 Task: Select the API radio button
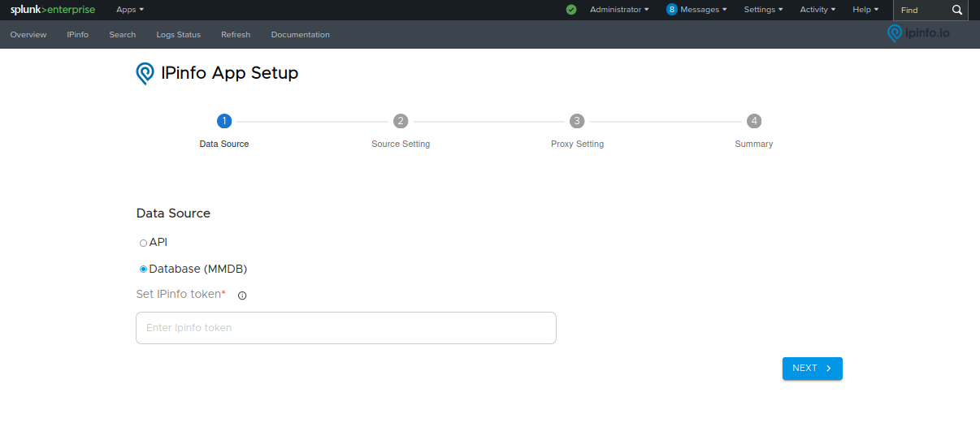[x=144, y=243]
